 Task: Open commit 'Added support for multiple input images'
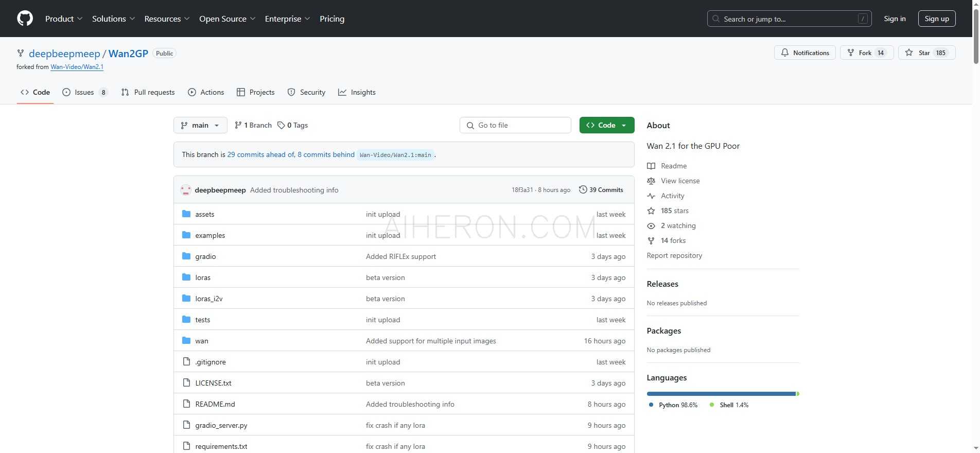(x=431, y=341)
